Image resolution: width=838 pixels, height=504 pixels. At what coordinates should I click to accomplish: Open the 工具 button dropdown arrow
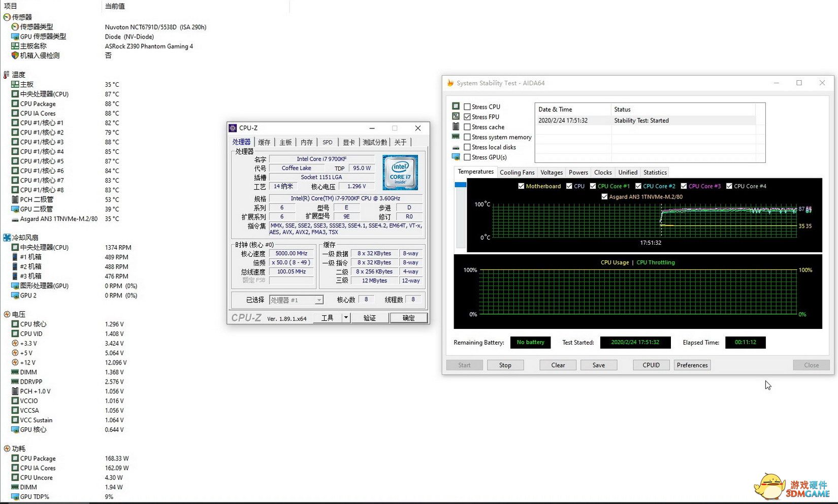coord(346,318)
